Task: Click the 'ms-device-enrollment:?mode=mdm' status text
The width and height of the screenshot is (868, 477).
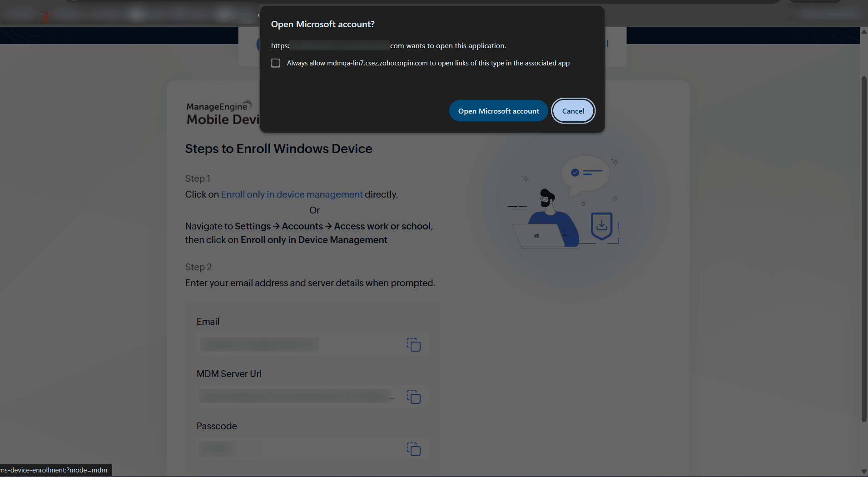Action: [x=54, y=470]
